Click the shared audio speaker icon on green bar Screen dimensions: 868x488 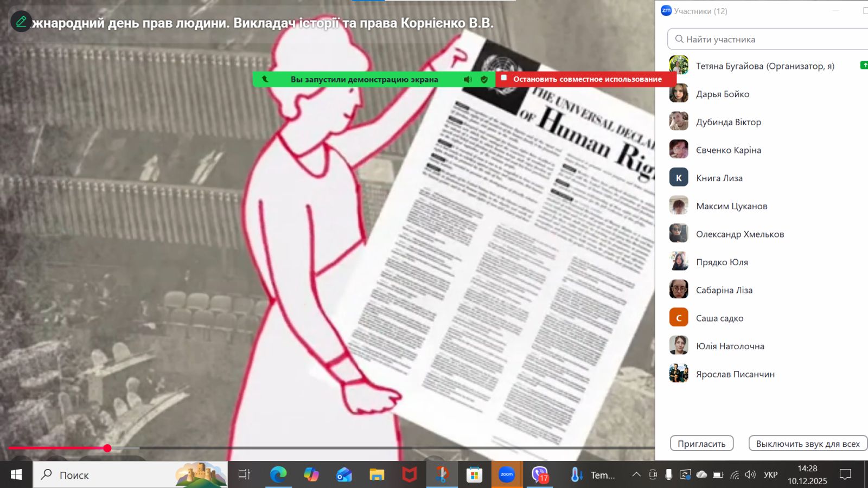tap(468, 79)
